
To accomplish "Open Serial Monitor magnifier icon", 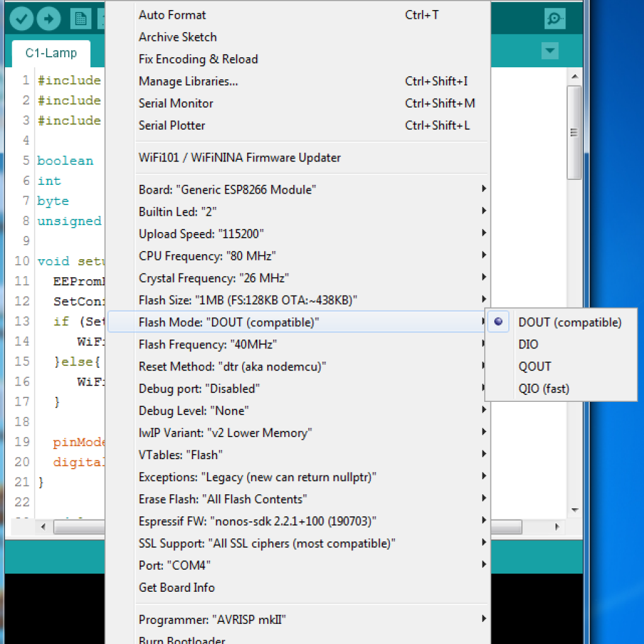I will pyautogui.click(x=555, y=18).
